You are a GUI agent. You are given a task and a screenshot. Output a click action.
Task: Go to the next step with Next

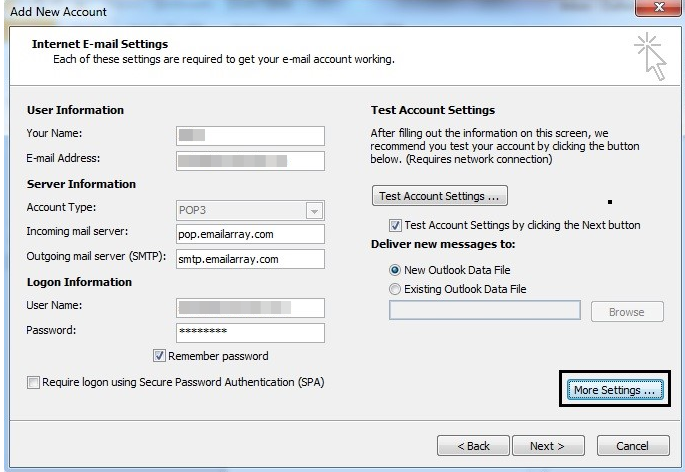547,445
